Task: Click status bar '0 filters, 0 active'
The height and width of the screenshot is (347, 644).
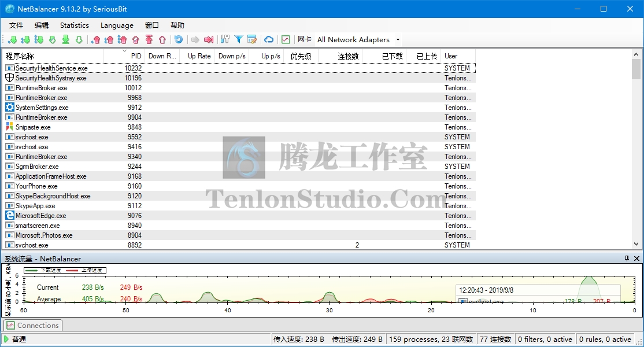Action: tap(545, 339)
